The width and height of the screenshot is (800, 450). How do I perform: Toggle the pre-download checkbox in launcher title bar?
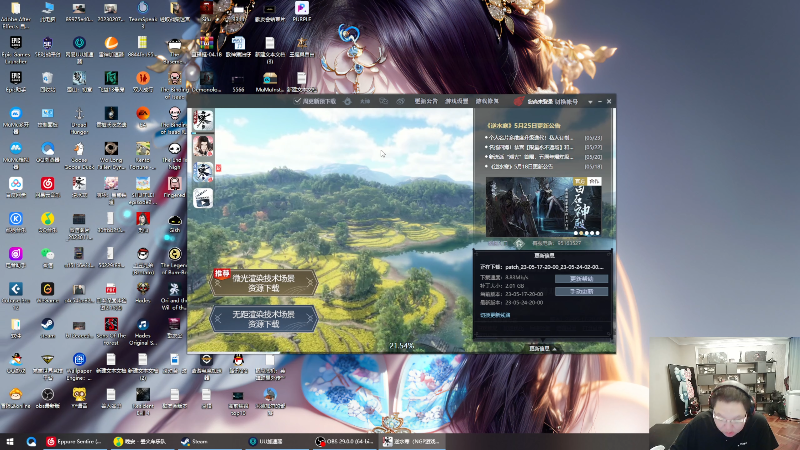pos(297,102)
